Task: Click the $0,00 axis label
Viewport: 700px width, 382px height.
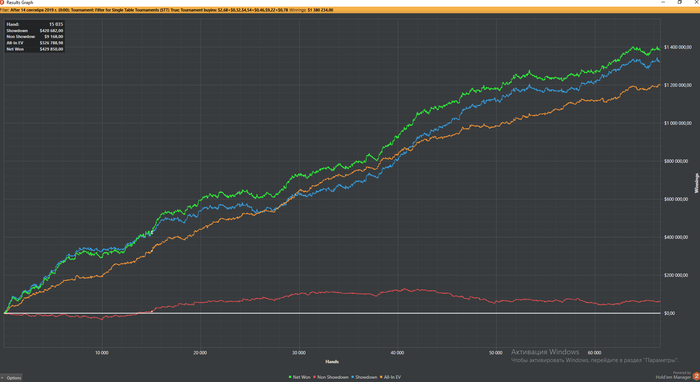Action: (669, 313)
